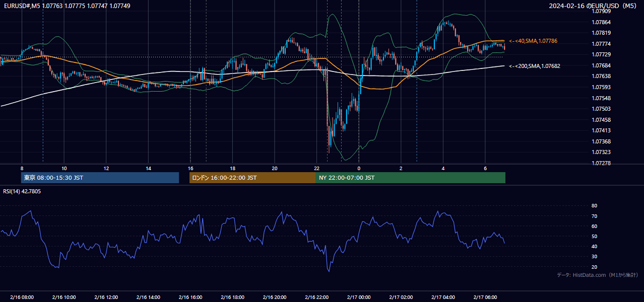Screen dimensions: 644x302
Task: Click price axis value 1.07638
Action: click(x=601, y=76)
